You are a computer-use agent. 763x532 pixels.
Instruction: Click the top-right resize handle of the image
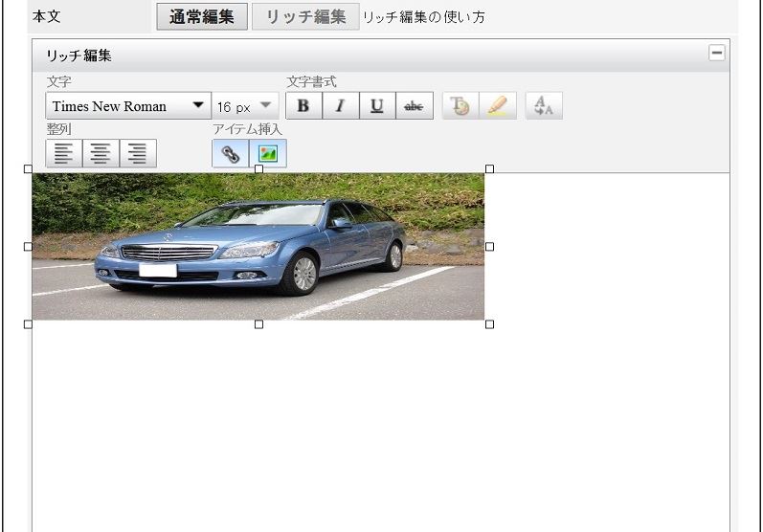point(489,168)
